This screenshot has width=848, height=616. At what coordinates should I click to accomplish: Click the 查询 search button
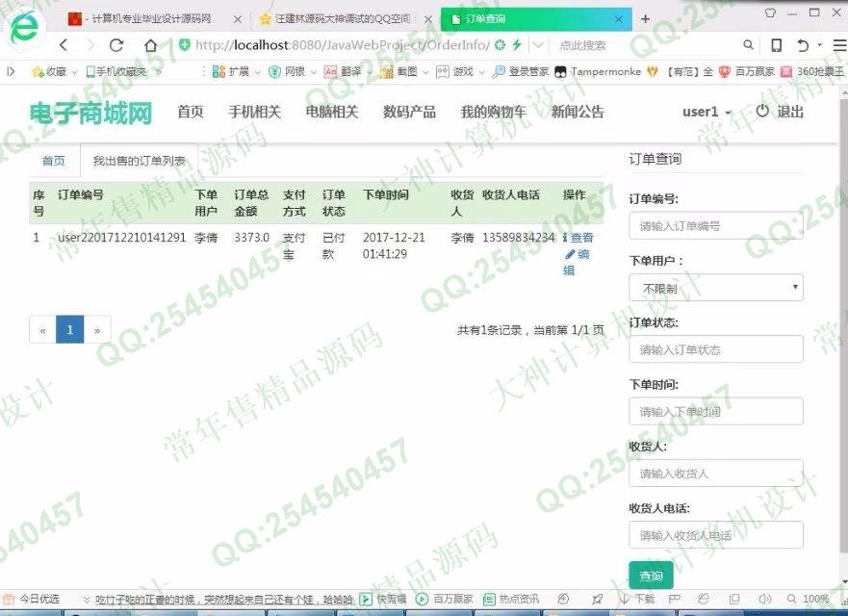tap(651, 576)
